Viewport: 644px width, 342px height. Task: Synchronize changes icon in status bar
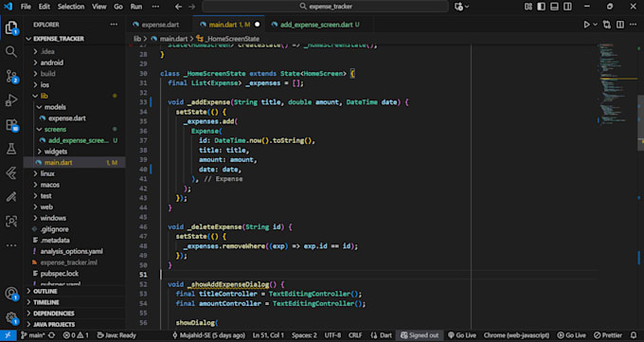pos(52,335)
